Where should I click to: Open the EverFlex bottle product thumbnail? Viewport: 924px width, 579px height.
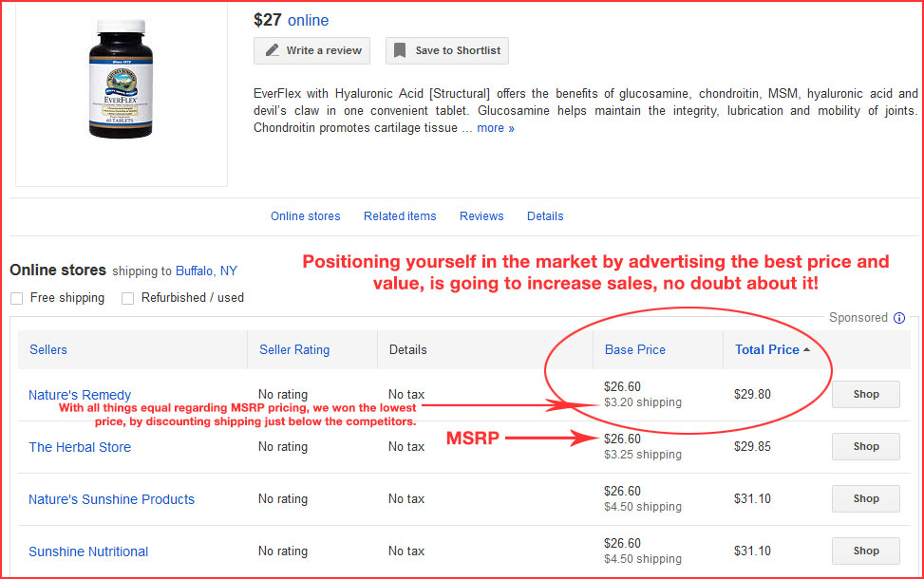click(x=121, y=78)
